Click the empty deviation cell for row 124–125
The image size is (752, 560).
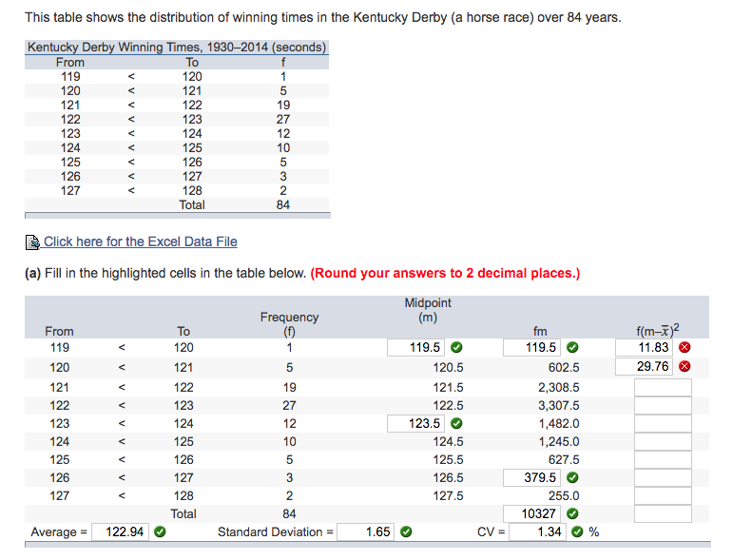(663, 441)
